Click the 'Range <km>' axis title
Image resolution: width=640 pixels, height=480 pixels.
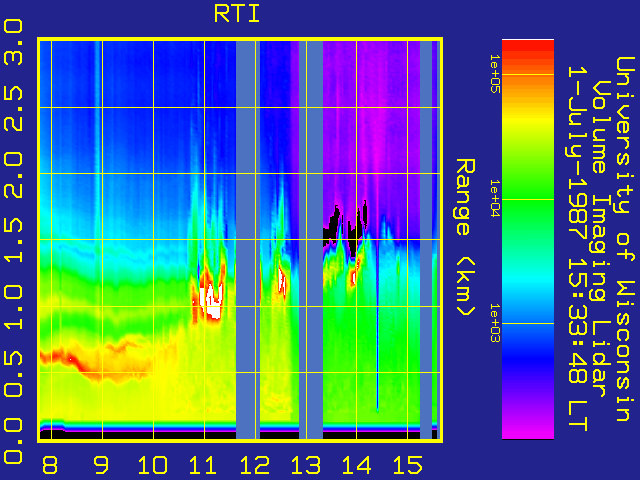click(x=465, y=238)
